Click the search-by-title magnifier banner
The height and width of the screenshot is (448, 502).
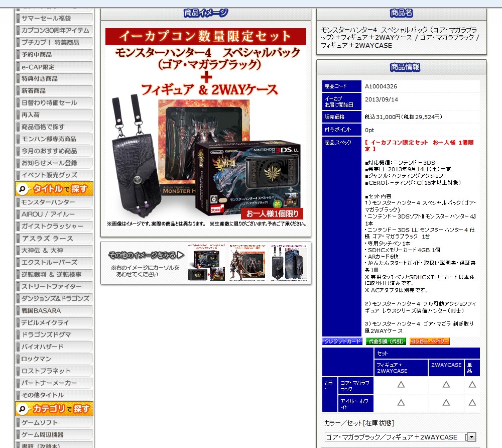(54, 189)
